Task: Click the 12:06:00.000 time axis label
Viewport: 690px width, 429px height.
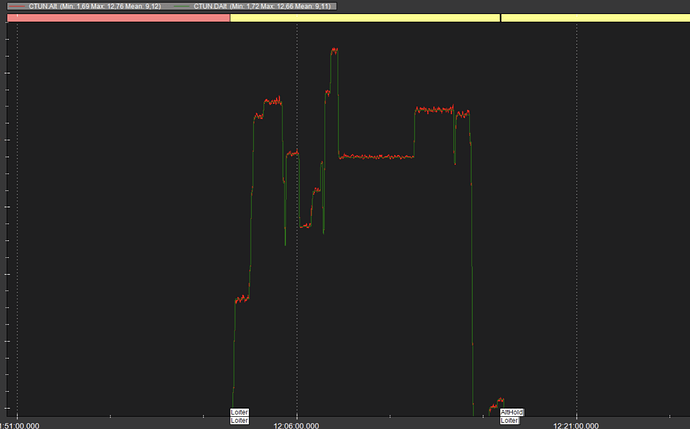Action: pyautogui.click(x=297, y=424)
